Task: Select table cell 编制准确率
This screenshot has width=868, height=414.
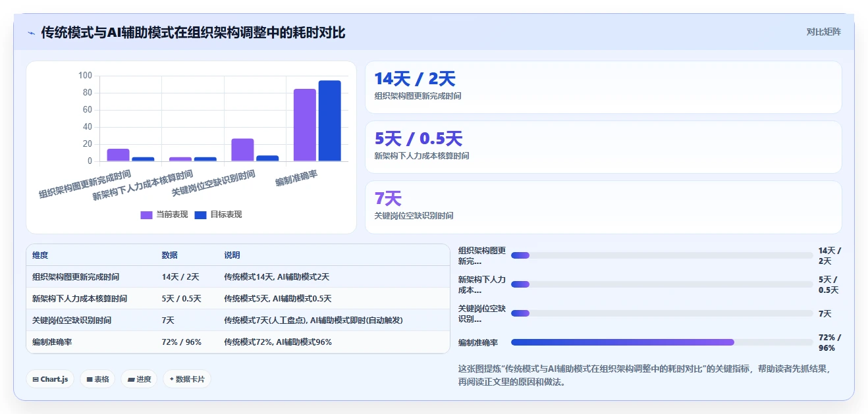Action: tap(52, 342)
